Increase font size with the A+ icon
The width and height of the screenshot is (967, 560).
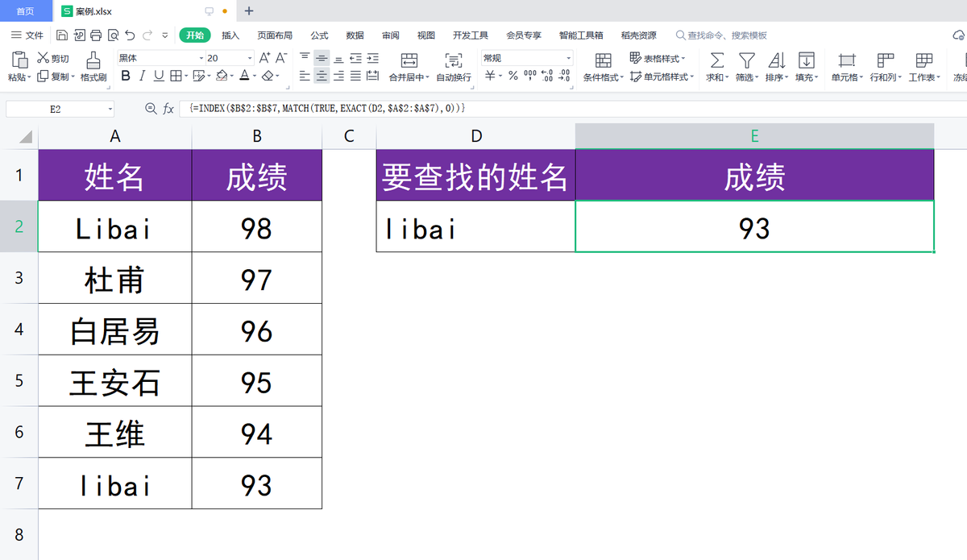pyautogui.click(x=264, y=58)
